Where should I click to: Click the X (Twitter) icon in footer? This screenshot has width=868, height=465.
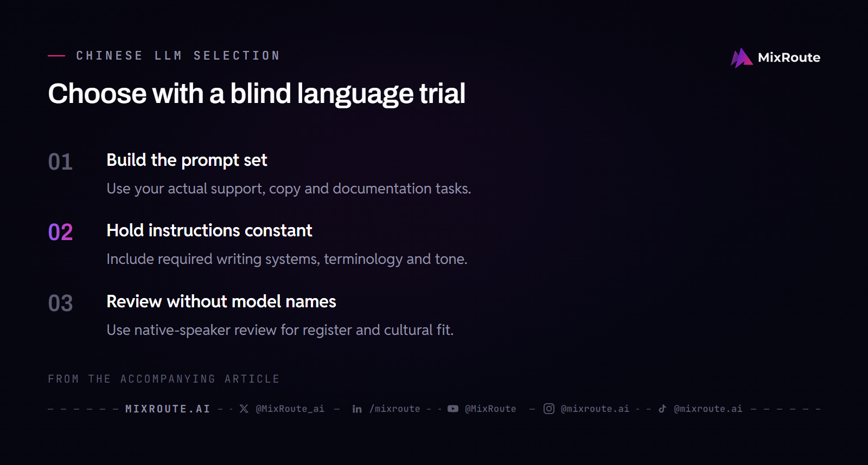click(244, 409)
